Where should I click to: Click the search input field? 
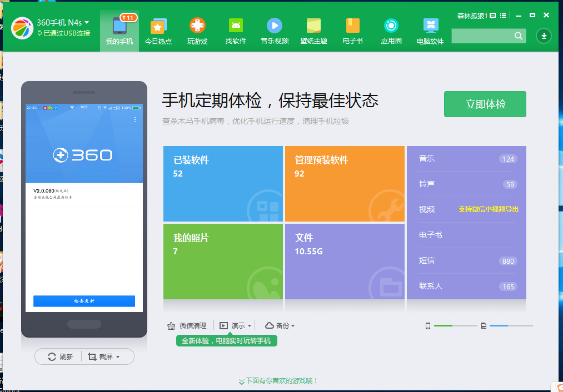(x=484, y=36)
